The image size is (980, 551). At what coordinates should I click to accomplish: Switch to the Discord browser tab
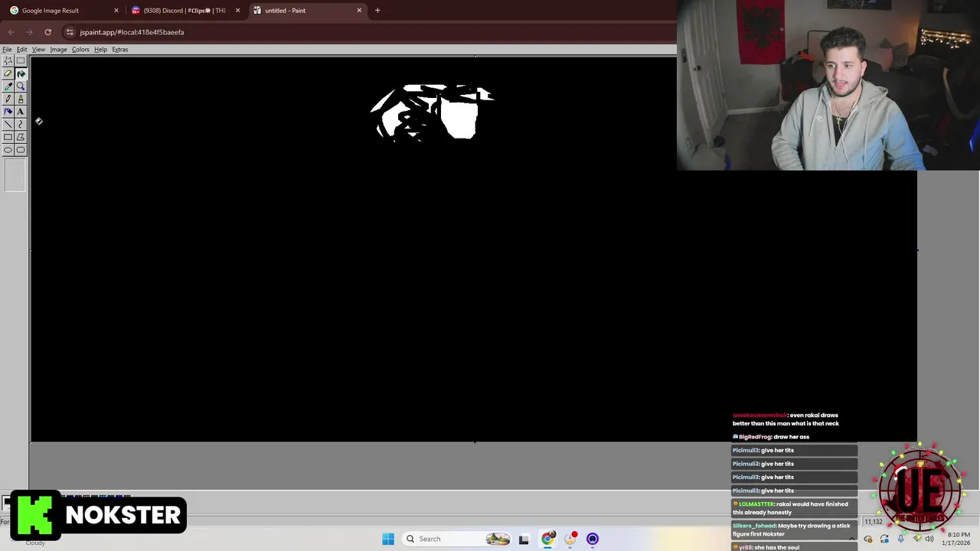tap(185, 11)
